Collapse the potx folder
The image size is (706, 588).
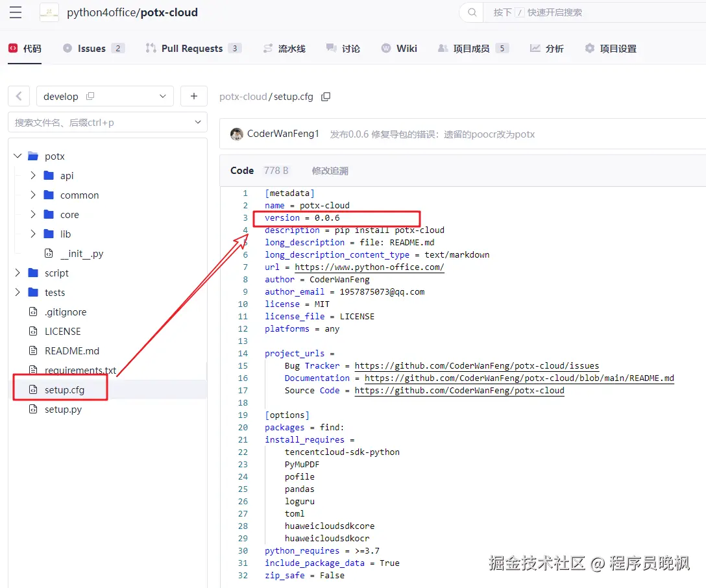coord(18,156)
